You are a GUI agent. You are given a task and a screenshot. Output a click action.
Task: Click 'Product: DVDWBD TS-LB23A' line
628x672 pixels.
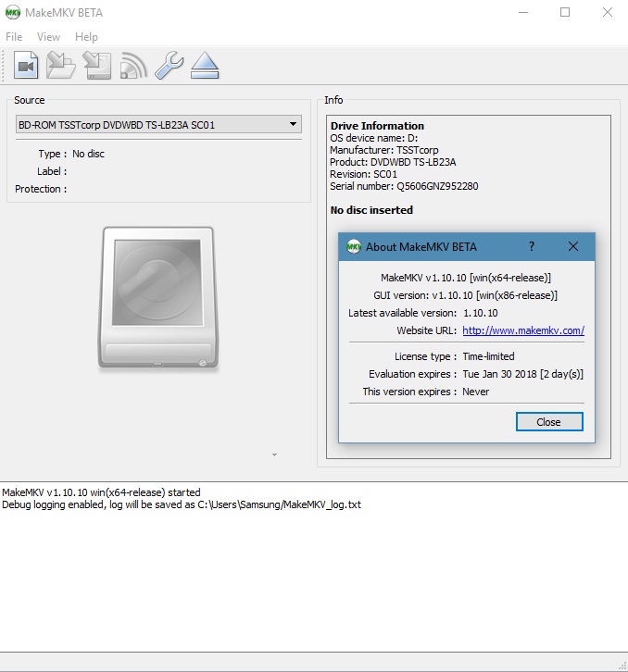393,162
